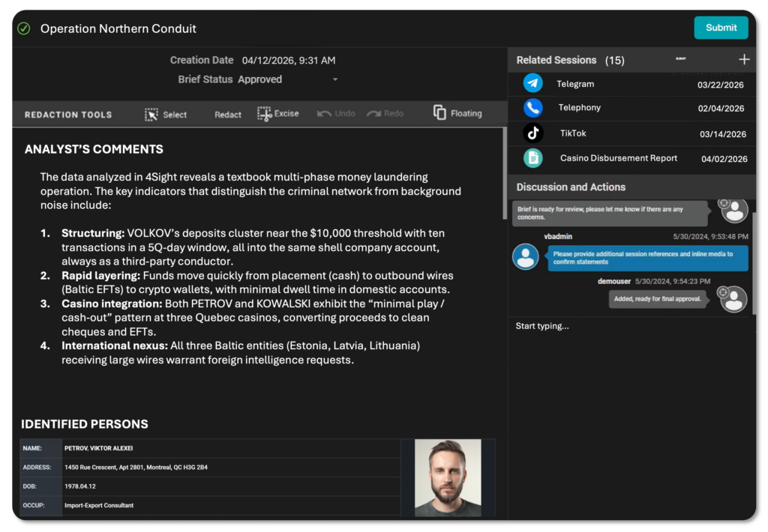Click the demouser username label
The height and width of the screenshot is (532, 768).
coord(613,282)
